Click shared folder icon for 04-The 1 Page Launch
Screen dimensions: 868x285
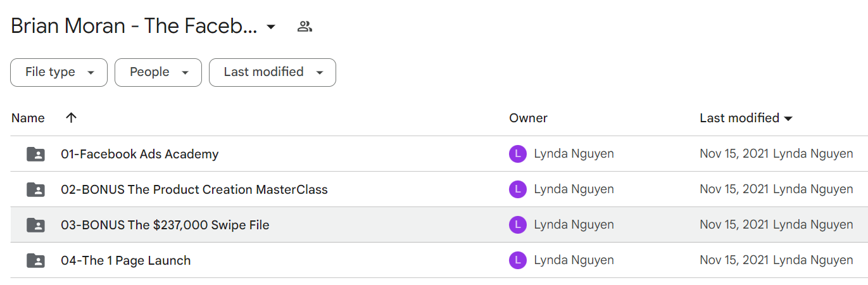pos(36,260)
